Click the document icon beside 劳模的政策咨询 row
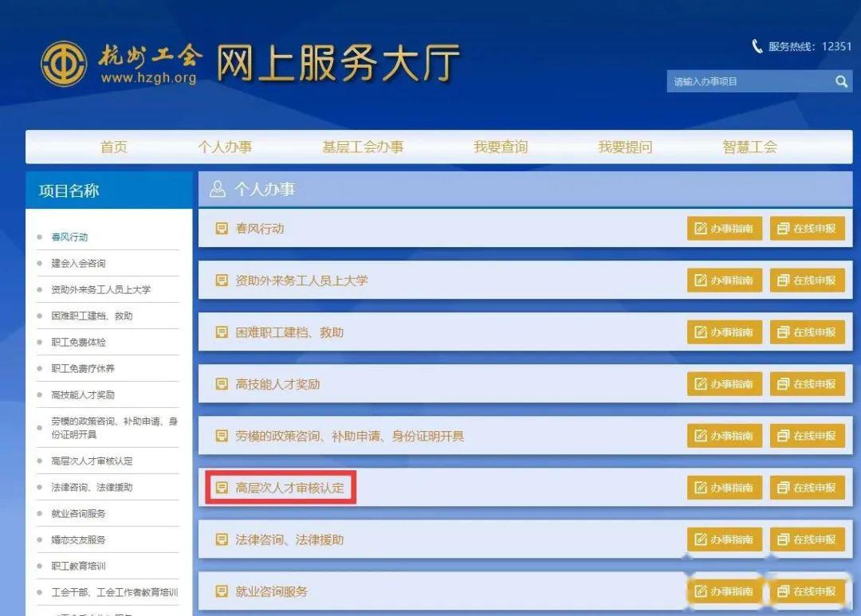 pos(222,436)
